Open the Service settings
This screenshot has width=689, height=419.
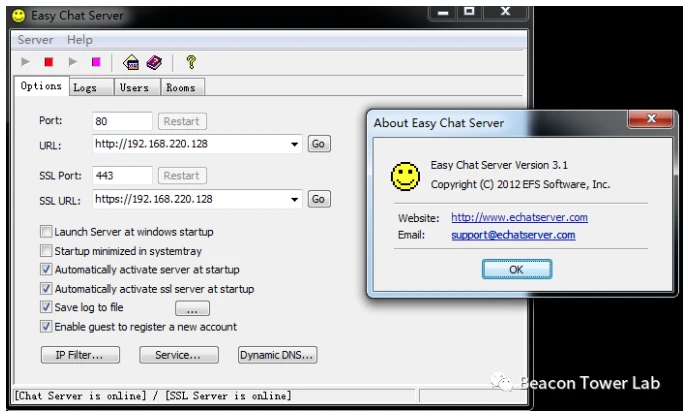pyautogui.click(x=178, y=355)
